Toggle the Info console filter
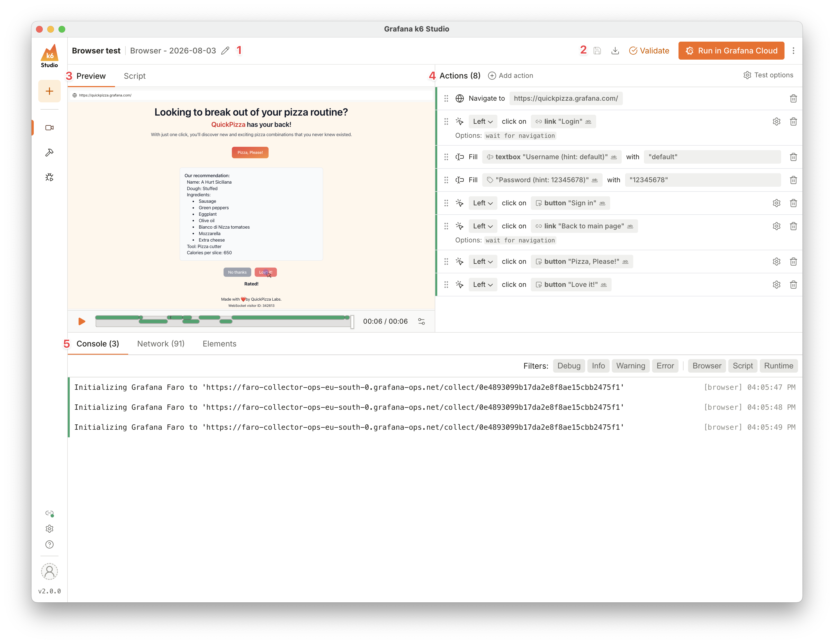Image resolution: width=834 pixels, height=644 pixels. (x=598, y=366)
